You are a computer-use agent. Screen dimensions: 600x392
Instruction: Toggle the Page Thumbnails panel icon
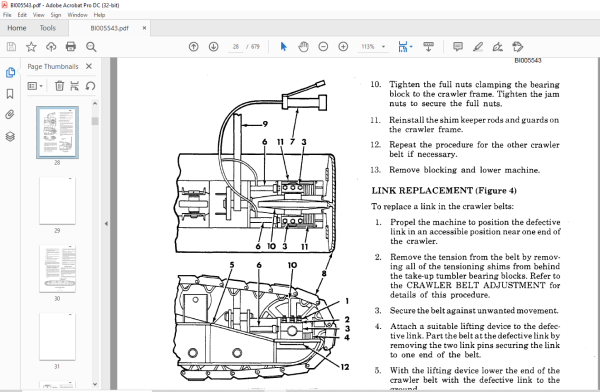pyautogui.click(x=10, y=72)
